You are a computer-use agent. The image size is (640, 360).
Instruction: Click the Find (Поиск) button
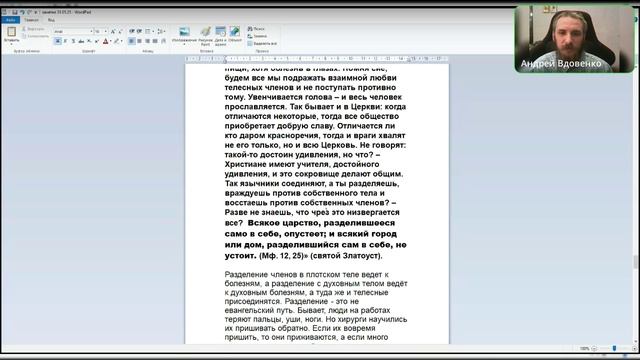pyautogui.click(x=256, y=29)
